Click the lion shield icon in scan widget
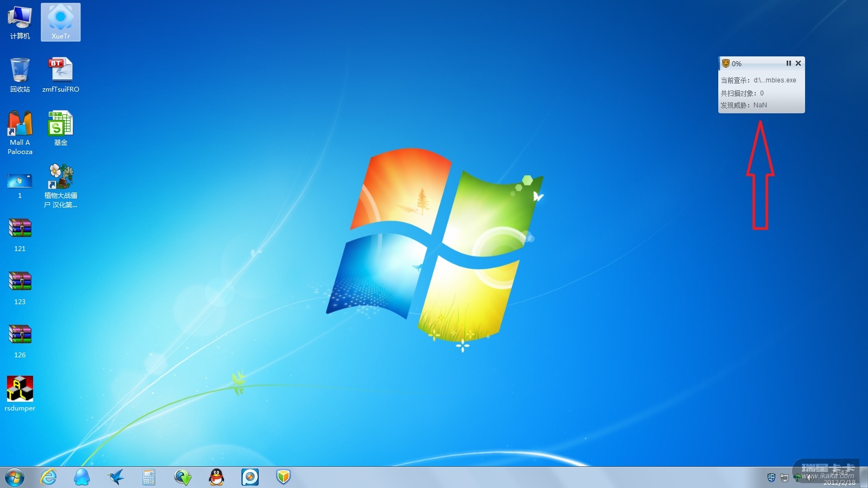The height and width of the screenshot is (488, 868). click(x=726, y=63)
